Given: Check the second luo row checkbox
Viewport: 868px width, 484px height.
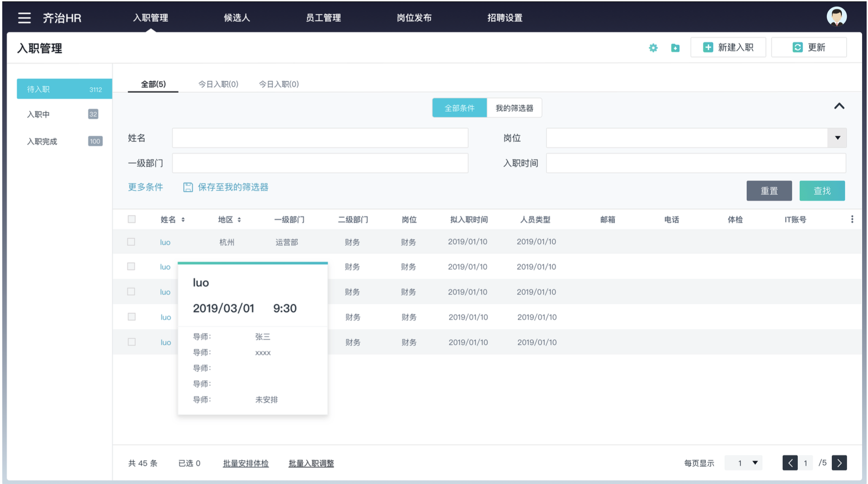Looking at the screenshot, I should 131,267.
